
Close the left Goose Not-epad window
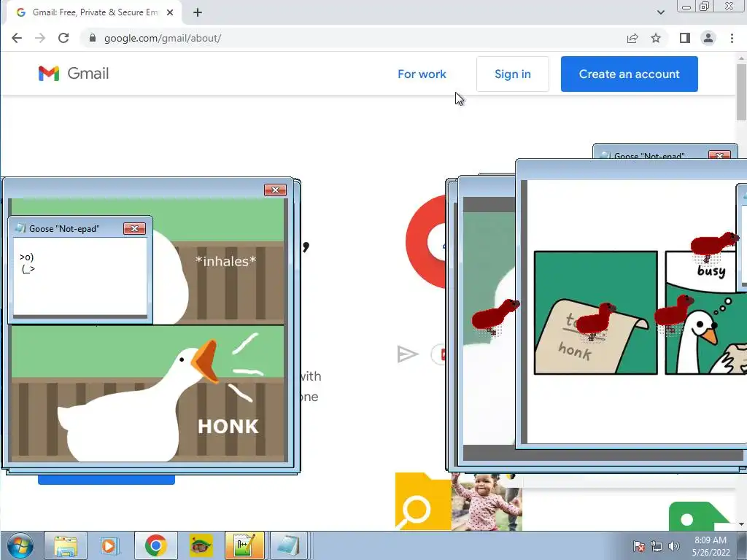tap(134, 228)
